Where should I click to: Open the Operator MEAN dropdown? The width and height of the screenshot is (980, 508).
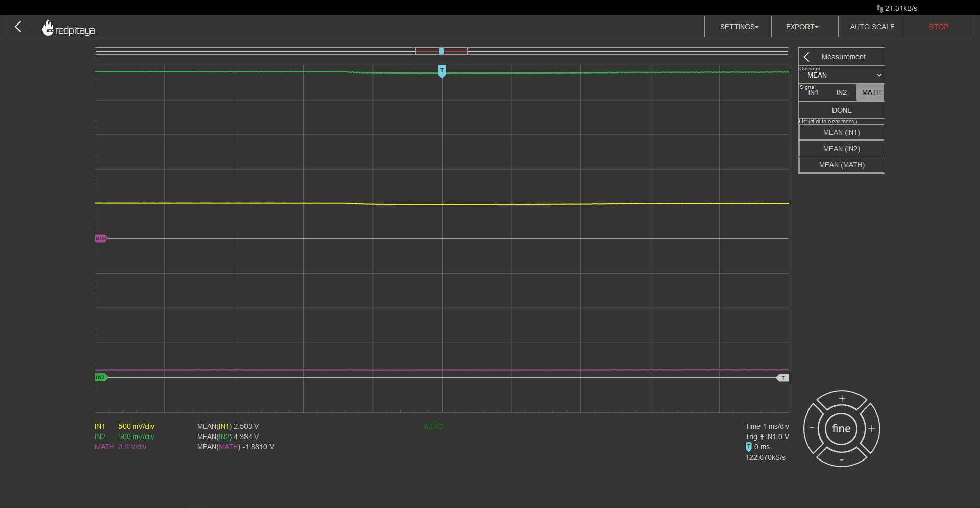pos(842,75)
